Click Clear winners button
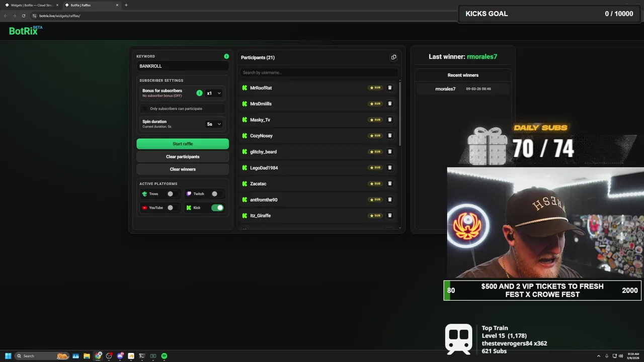 click(x=183, y=169)
